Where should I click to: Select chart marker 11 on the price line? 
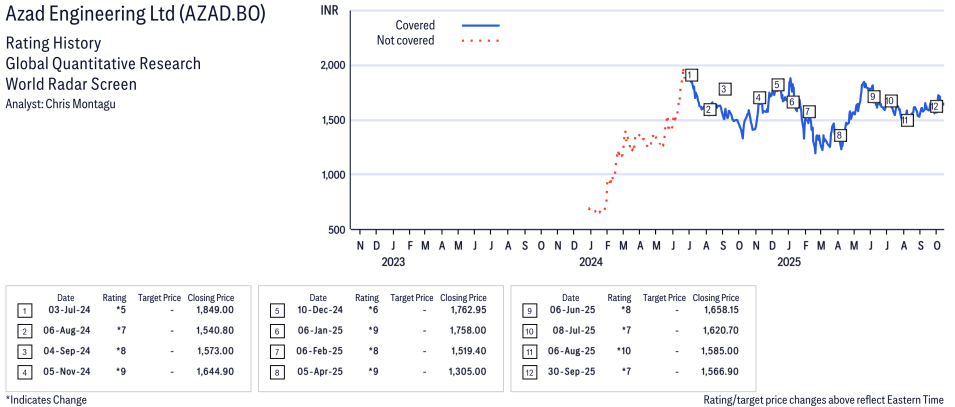[906, 120]
